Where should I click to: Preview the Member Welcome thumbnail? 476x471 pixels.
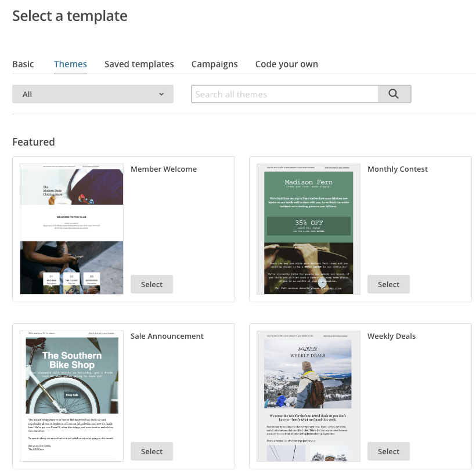[x=71, y=229]
